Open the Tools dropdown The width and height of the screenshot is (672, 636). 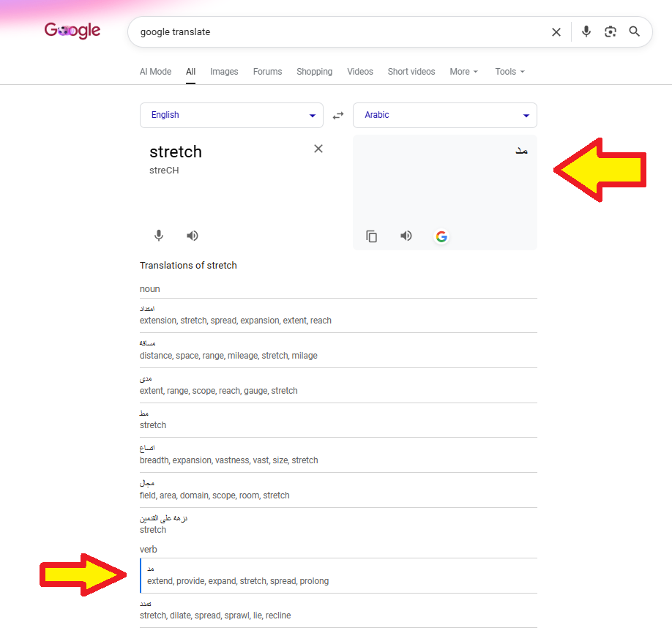[x=509, y=72]
